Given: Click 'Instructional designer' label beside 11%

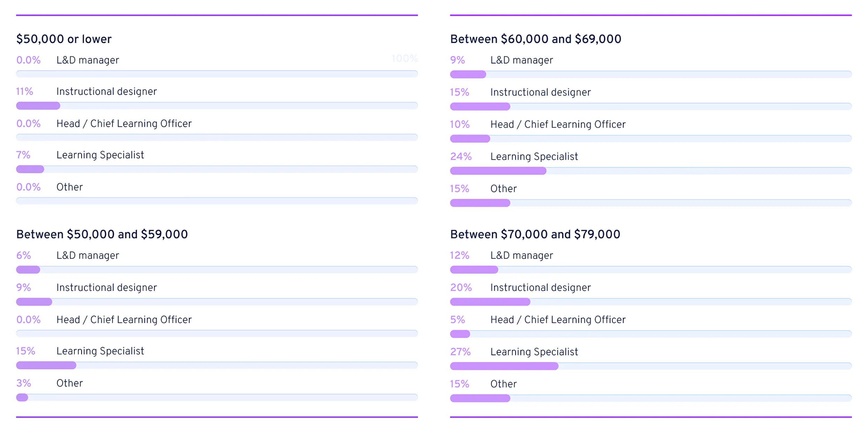Looking at the screenshot, I should [x=106, y=92].
